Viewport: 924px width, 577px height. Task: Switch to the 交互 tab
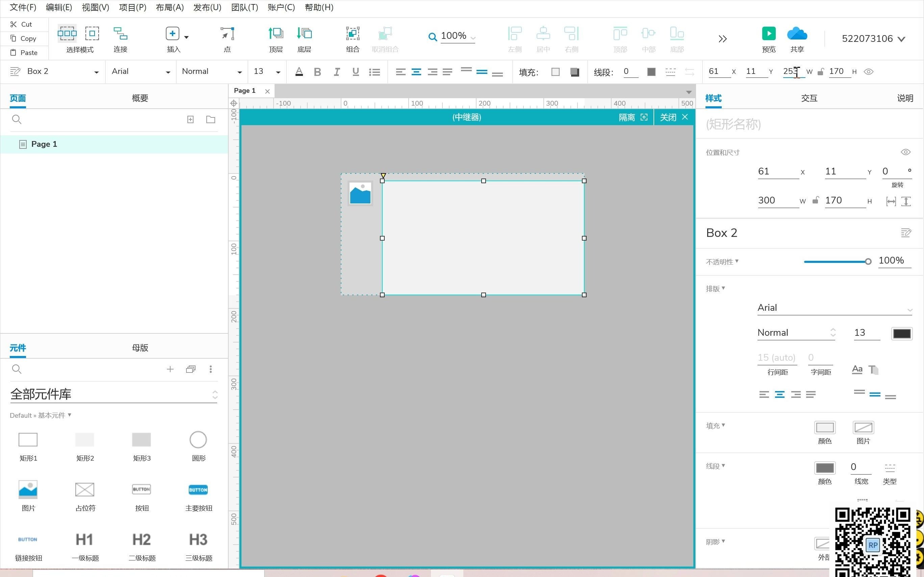[809, 98]
